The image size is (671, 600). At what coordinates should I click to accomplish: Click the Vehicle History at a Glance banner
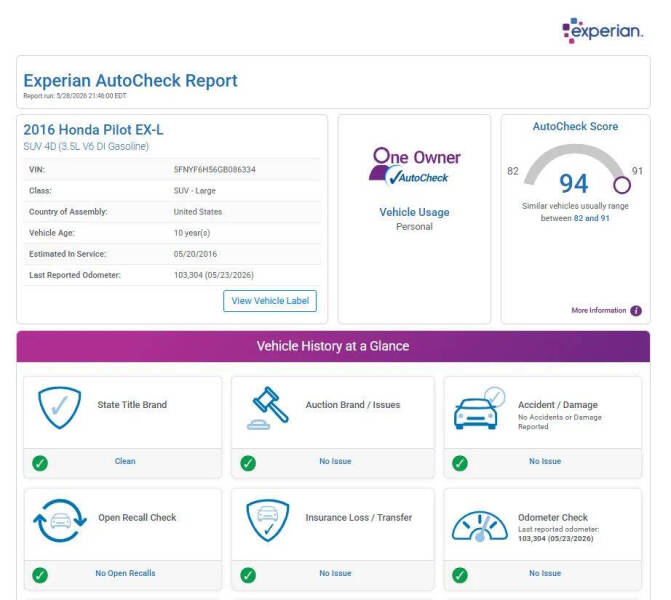333,346
